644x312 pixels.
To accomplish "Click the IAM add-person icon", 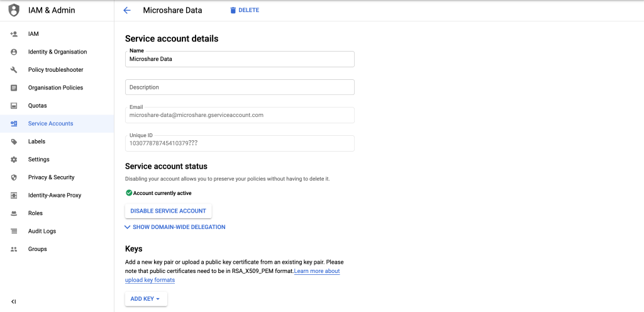I will coord(14,34).
